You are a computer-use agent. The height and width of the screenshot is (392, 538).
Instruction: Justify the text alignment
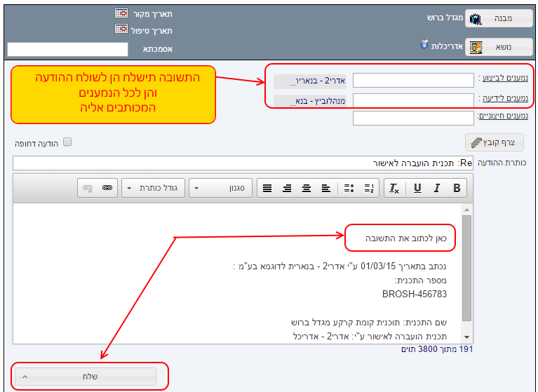(x=267, y=188)
